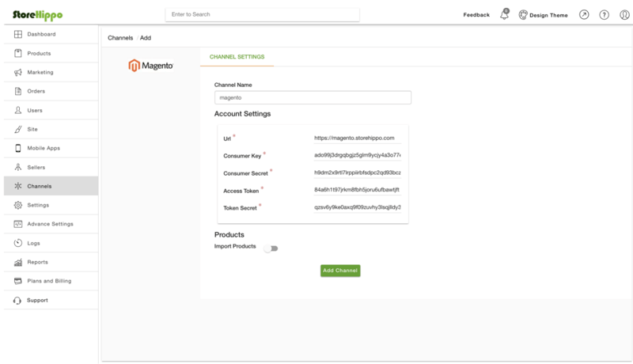633x364 pixels.
Task: Click the Channels breadcrumb link
Action: [x=120, y=38]
